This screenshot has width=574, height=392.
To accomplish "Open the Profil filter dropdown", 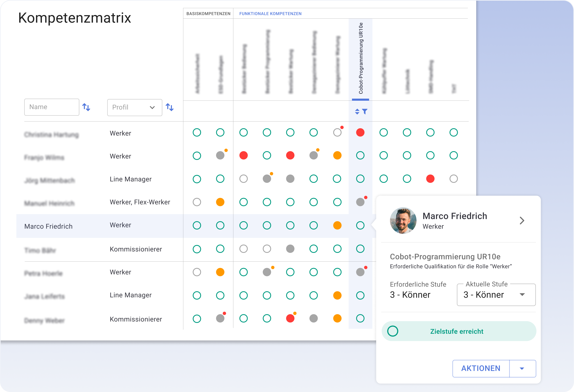I will click(135, 107).
